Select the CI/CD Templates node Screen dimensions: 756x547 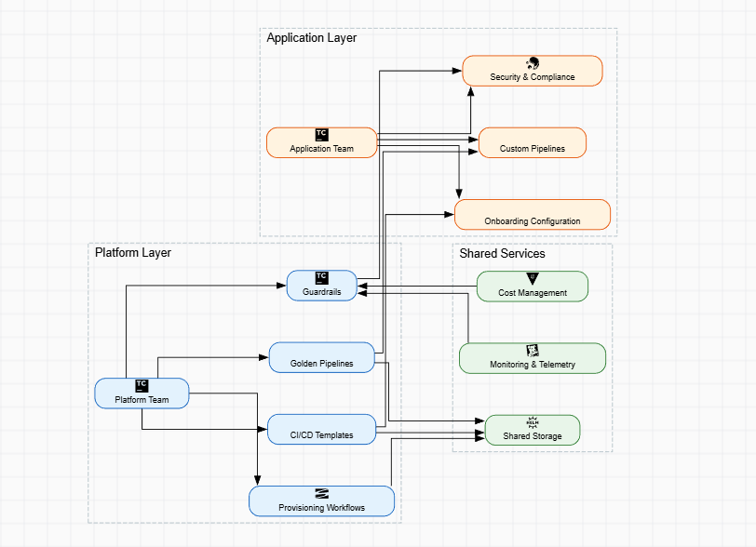pyautogui.click(x=321, y=429)
